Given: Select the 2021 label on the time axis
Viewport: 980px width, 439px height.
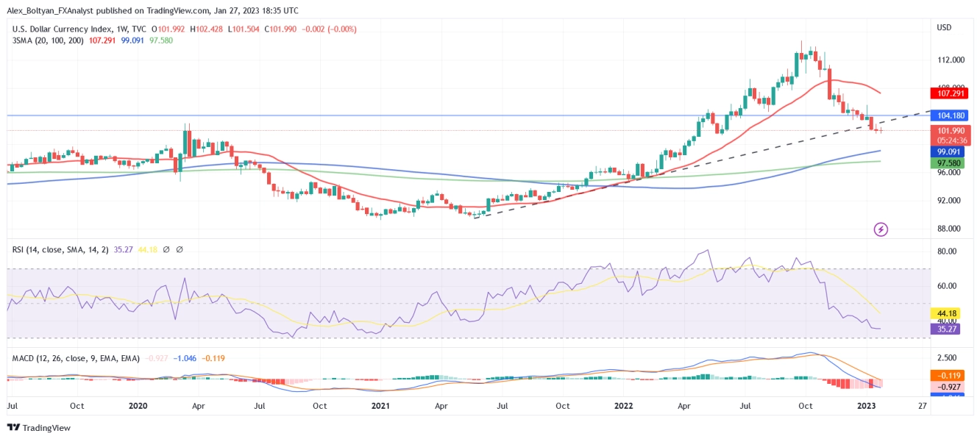Looking at the screenshot, I should (x=380, y=405).
